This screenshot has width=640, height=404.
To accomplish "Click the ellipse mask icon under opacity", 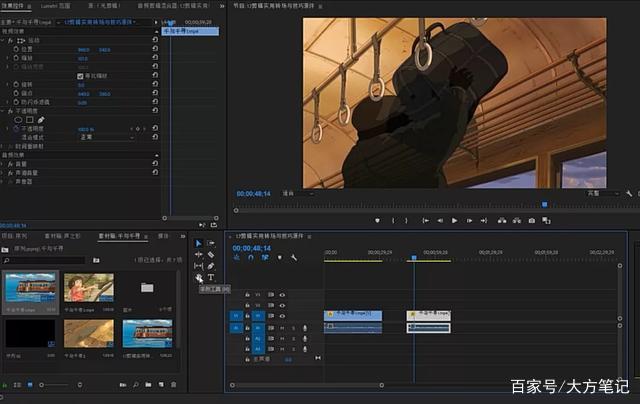I will (18, 120).
